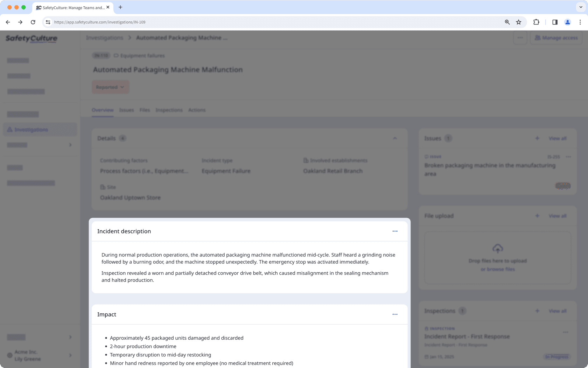This screenshot has height=368, width=588.
Task: Add an inspection using the plus icon
Action: [537, 311]
